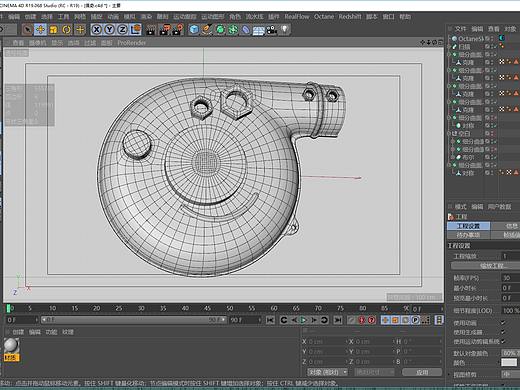Toggle OctaneSky visibility dots
Image resolution: width=520 pixels, height=390 pixels.
pos(492,39)
